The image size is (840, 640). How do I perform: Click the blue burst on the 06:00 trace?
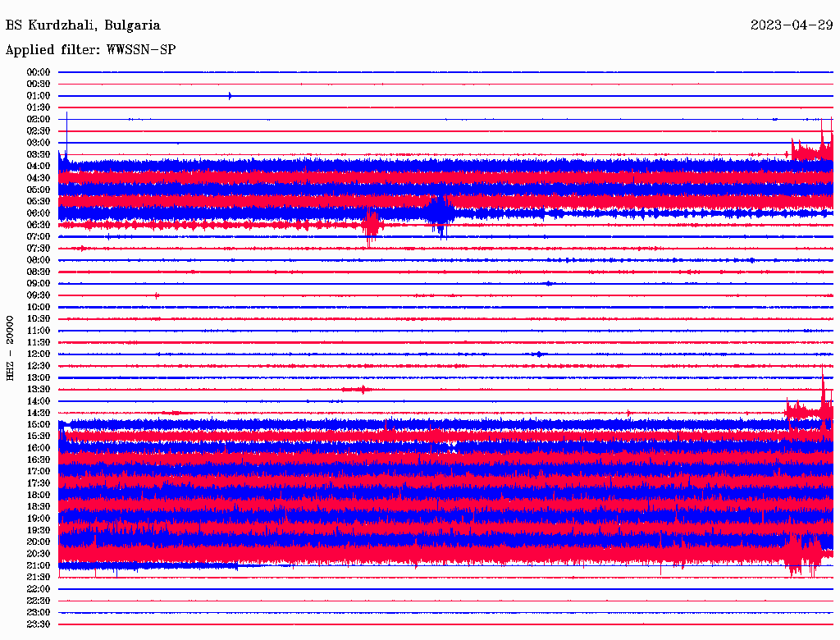(439, 213)
